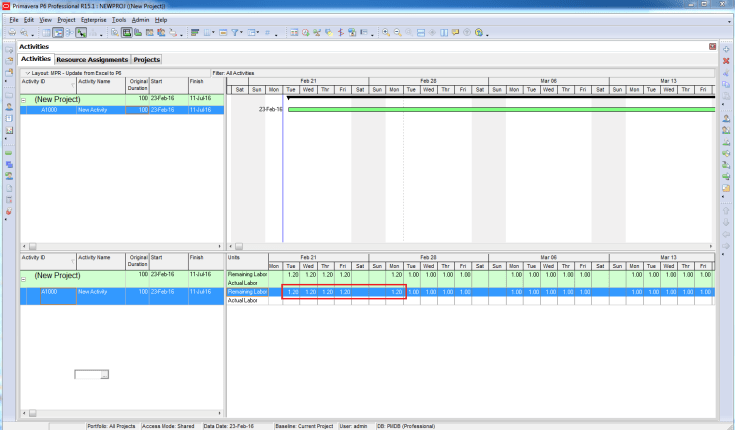Viewport: 735px width, 430px height.
Task: Switch to the Projects tab
Action: (147, 60)
